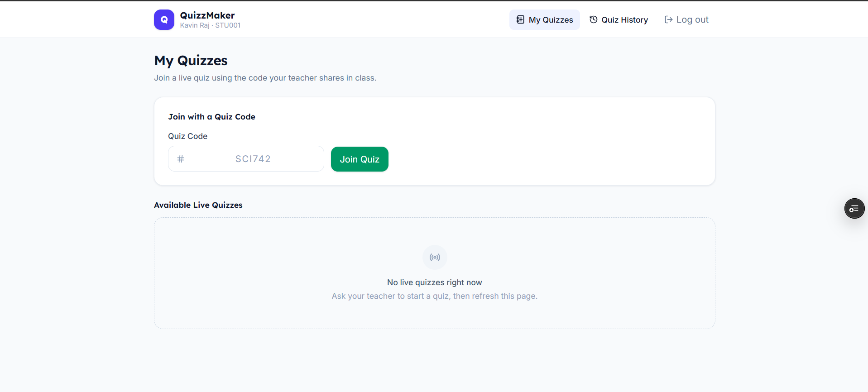
Task: Click the 'Quiz Code' field label
Action: click(187, 136)
